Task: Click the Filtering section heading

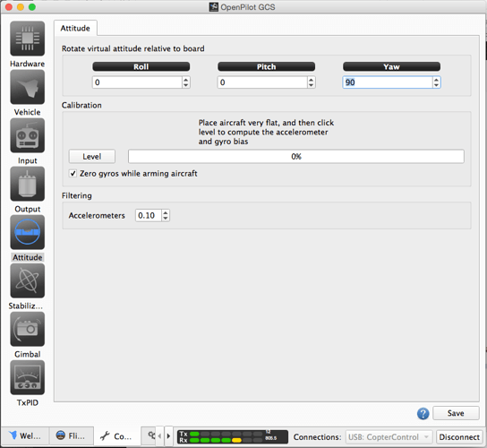Action: 77,195
